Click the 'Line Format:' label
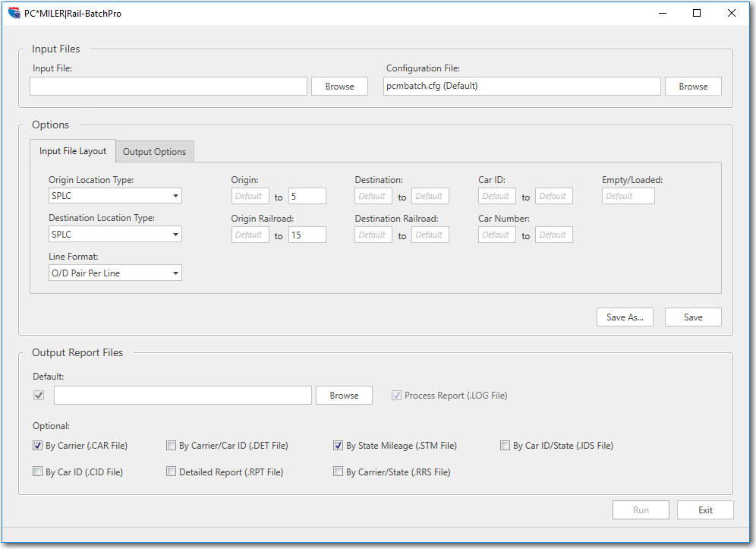 pos(74,256)
